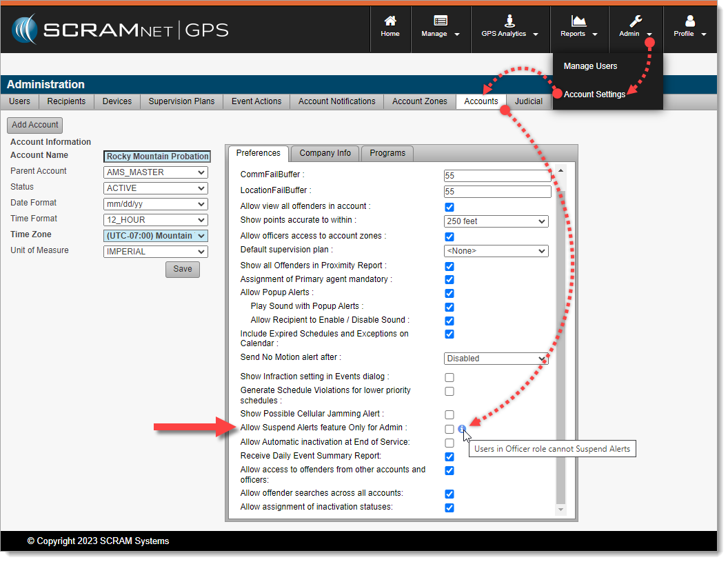The image size is (728, 562).
Task: Open the Profile user icon
Action: 689,21
